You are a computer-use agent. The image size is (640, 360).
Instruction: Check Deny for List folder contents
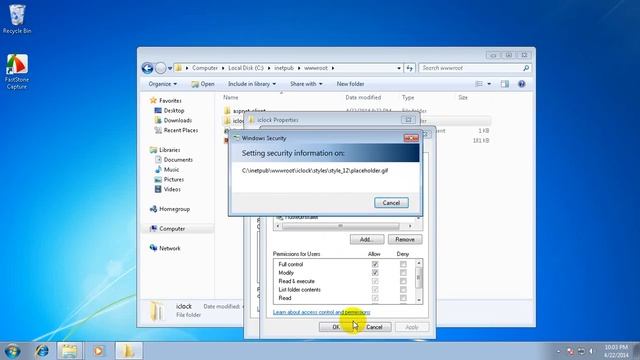click(403, 290)
